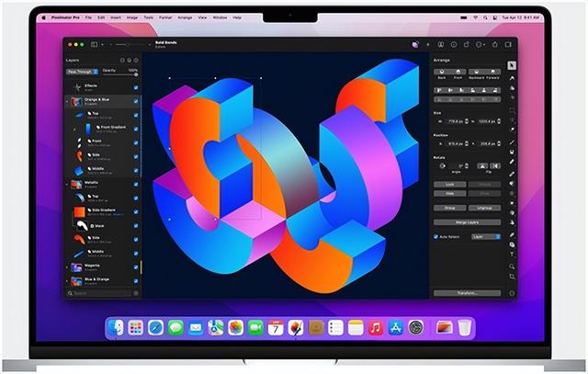Screen dimensions: 588x374
Task: Open the Insert menu
Action: click(x=116, y=17)
